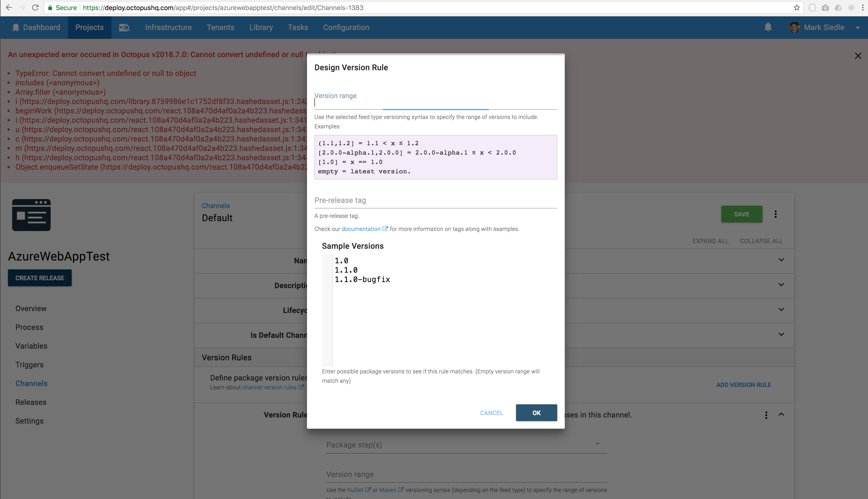Screen dimensions: 868x499
Task: Expand the Description section chevron
Action: tap(781, 285)
